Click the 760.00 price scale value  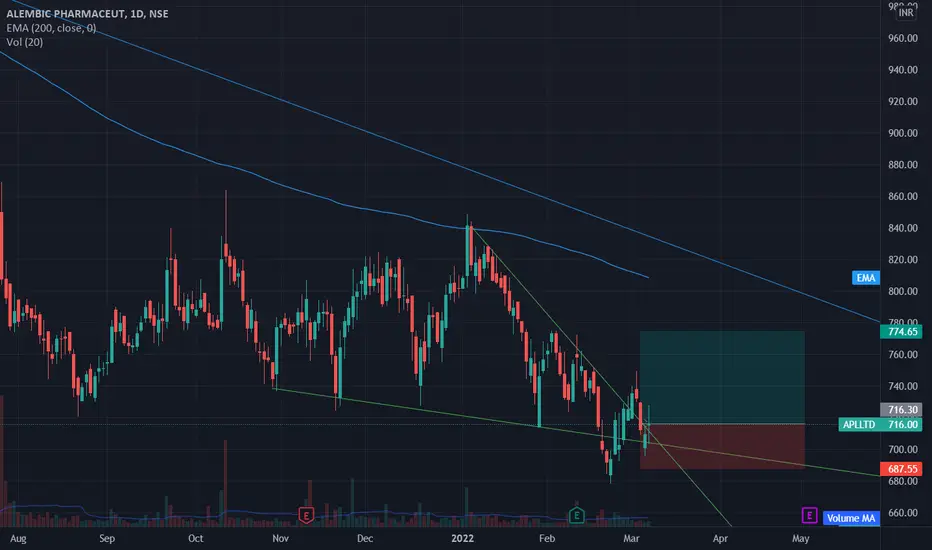[x=903, y=354]
